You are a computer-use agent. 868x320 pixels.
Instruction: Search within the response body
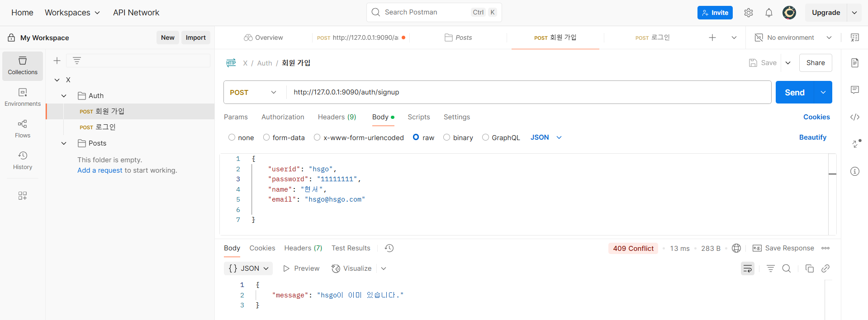(x=787, y=268)
